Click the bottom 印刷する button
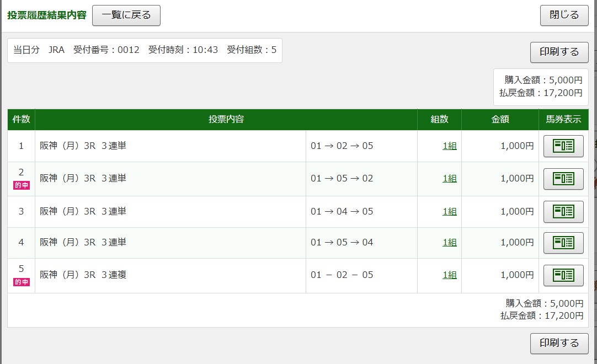The width and height of the screenshot is (597, 364). pos(559,343)
